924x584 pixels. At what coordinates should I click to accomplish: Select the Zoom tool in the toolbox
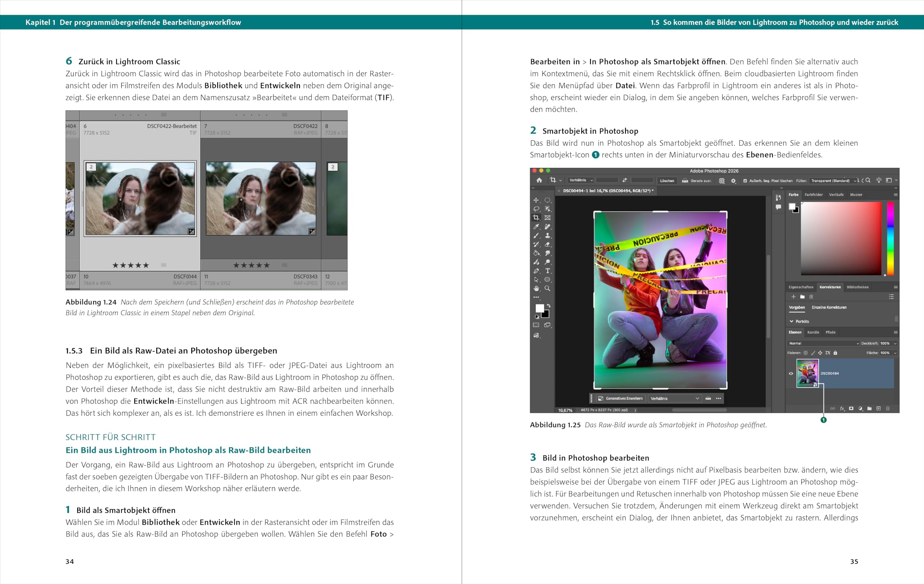(547, 289)
